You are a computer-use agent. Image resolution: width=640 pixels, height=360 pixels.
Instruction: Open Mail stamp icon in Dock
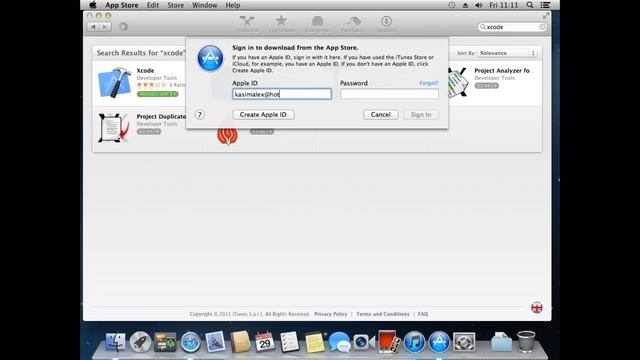click(x=215, y=341)
